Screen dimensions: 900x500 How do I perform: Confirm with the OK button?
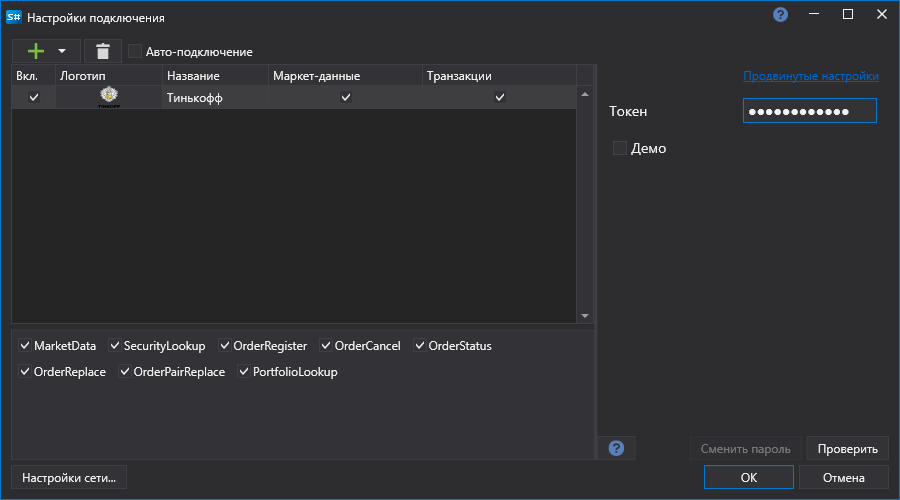(x=748, y=478)
